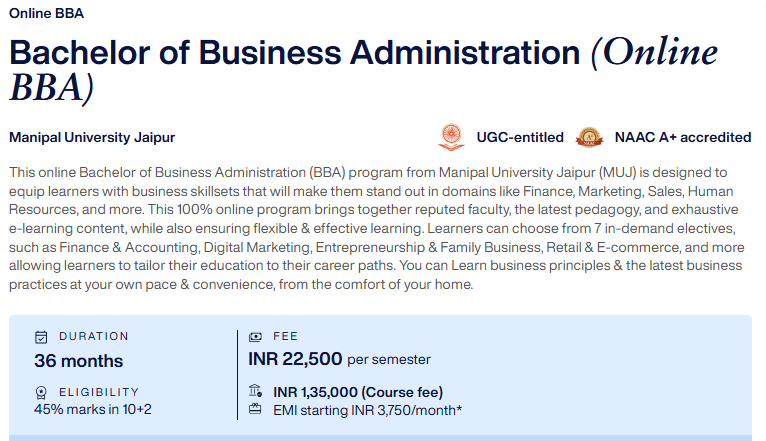Click the Manipal University Jaipur name
This screenshot has width=766, height=441.
[92, 137]
